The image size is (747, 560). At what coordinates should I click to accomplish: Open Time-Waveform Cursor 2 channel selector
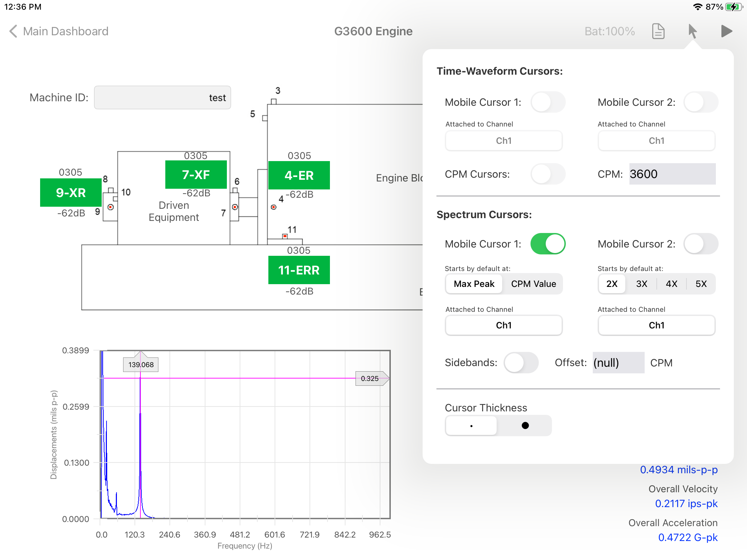(656, 141)
